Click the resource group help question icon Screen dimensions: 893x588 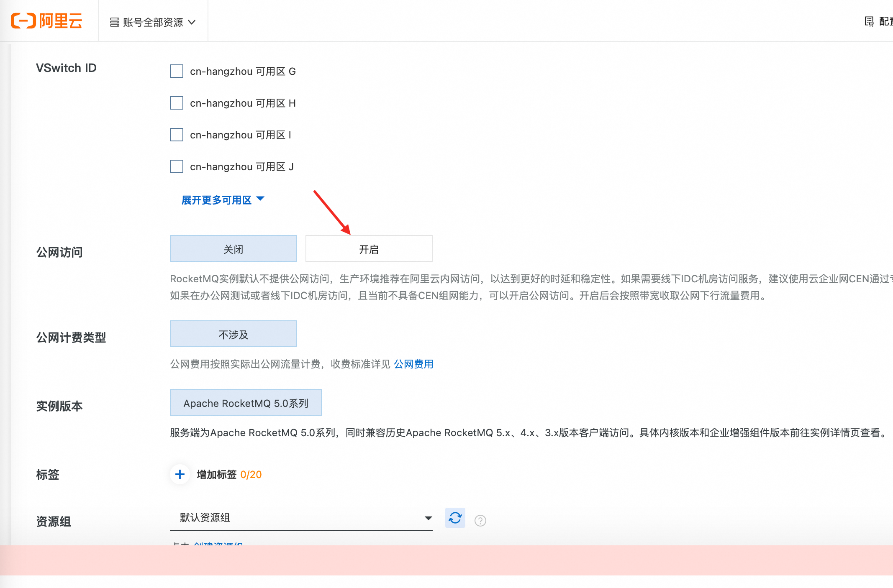[480, 521]
